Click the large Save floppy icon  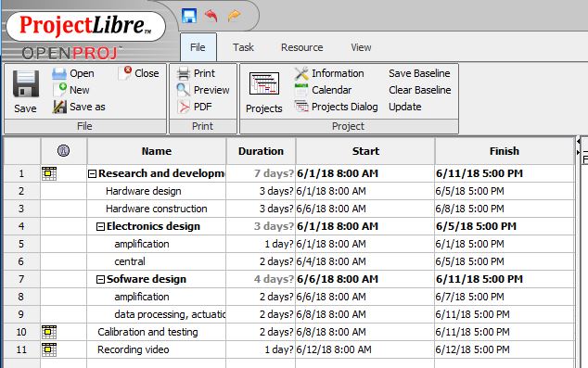[x=25, y=83]
